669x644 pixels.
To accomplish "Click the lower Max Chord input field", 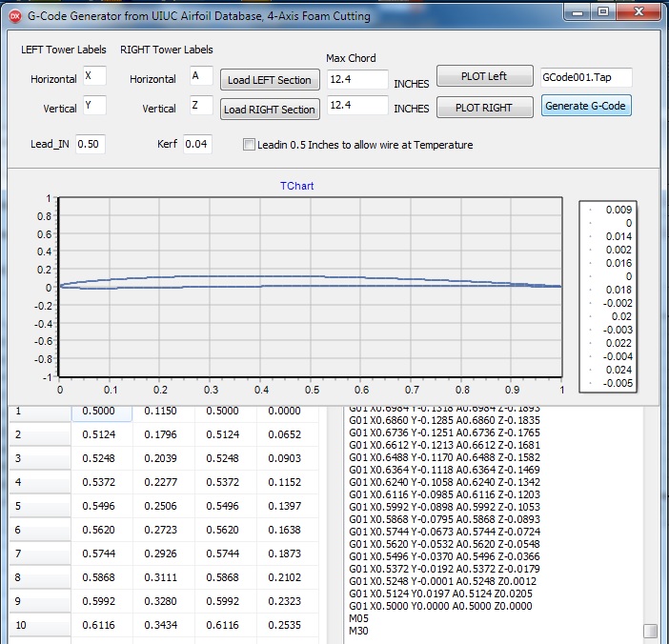I will pyautogui.click(x=357, y=106).
